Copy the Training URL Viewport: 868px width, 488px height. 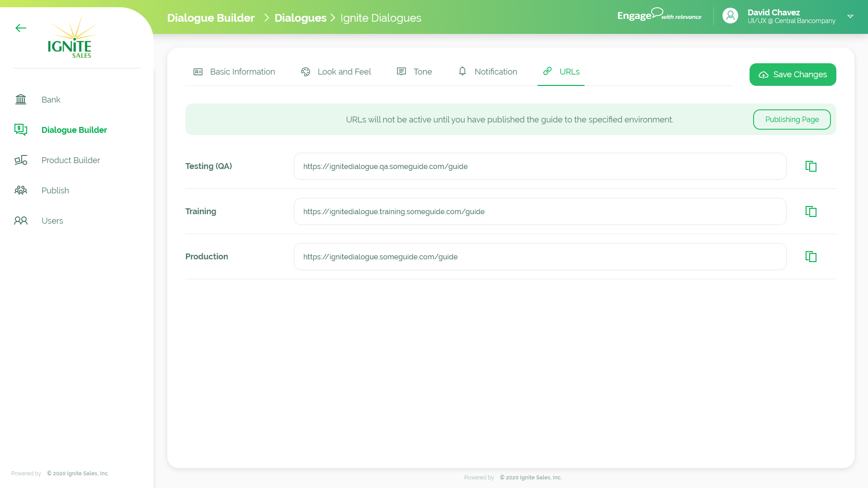click(x=811, y=211)
